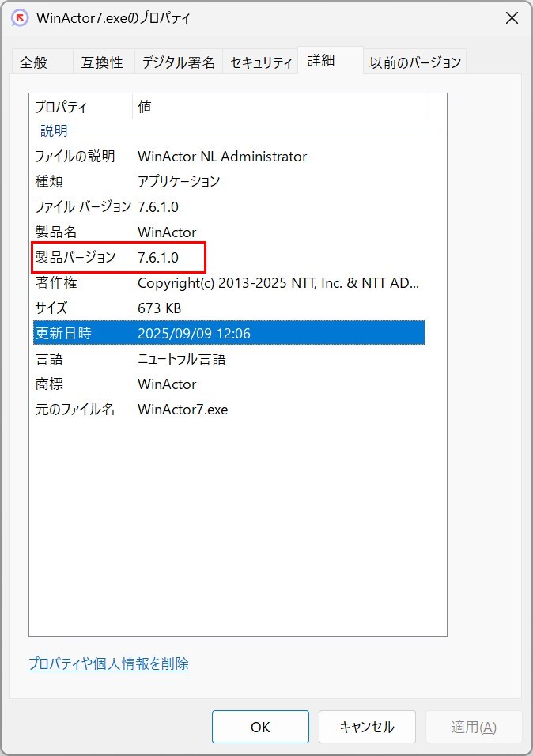Open the デジタル署名 tab
Viewport: 533px width, 756px height.
179,62
